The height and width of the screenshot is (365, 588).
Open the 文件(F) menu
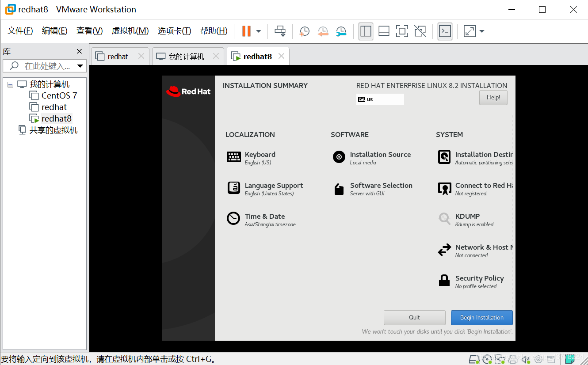(x=20, y=30)
